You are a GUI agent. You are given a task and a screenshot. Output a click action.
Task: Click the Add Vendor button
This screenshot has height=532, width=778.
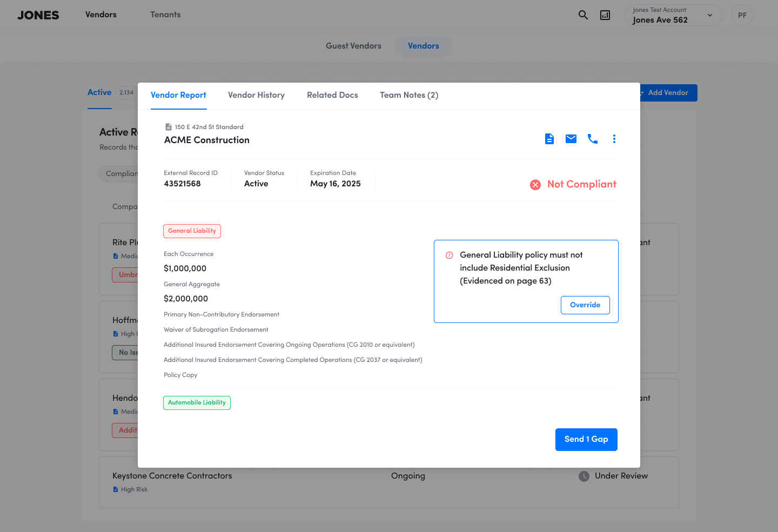point(668,93)
